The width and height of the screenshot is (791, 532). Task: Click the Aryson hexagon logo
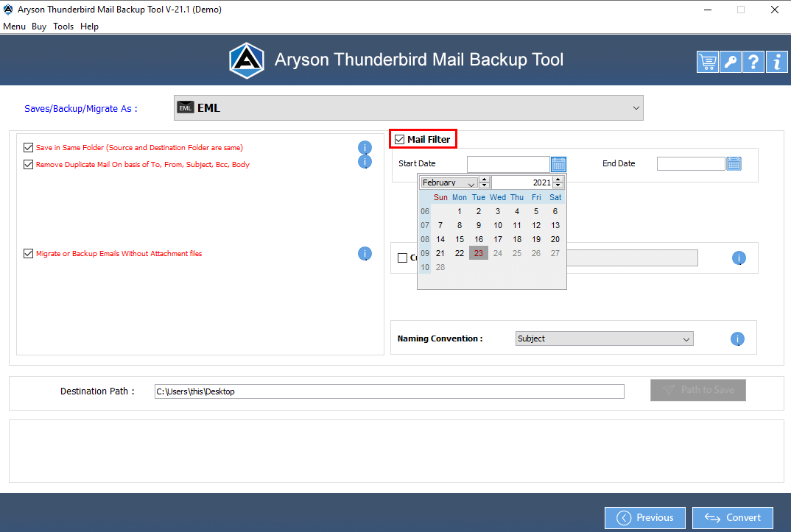click(247, 60)
